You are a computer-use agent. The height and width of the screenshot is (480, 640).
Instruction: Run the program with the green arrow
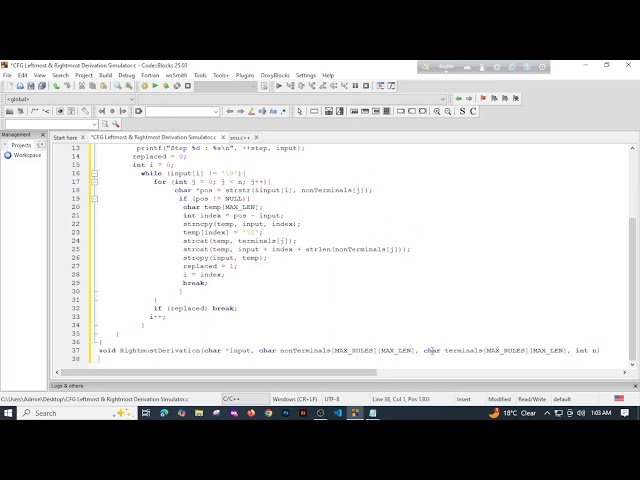tap(155, 86)
